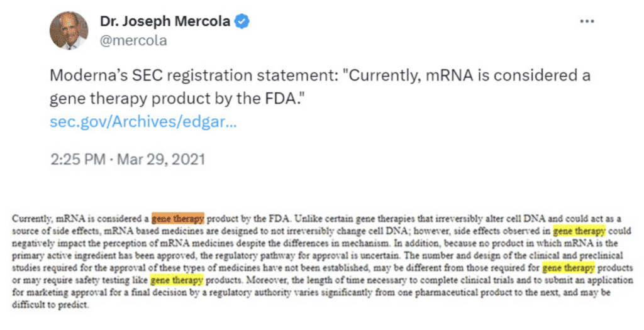Click the orange highlighted gene therapy text
This screenshot has width=644, height=330.
click(x=178, y=219)
